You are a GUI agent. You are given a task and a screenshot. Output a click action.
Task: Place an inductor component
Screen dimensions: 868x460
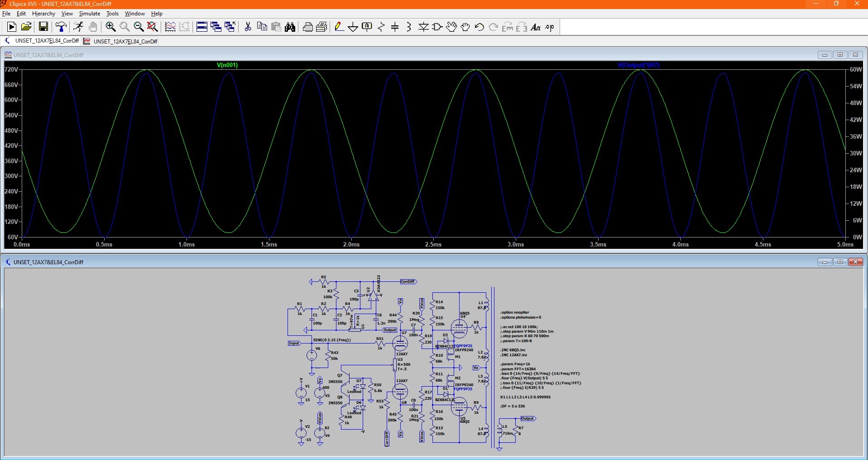click(409, 27)
